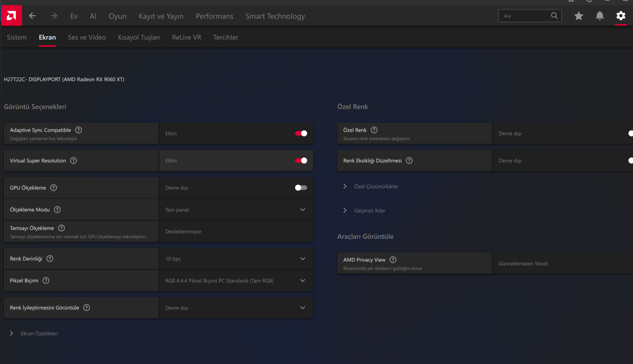Enable Renk Eksikliği Düzeltmesi toggle

(x=630, y=161)
